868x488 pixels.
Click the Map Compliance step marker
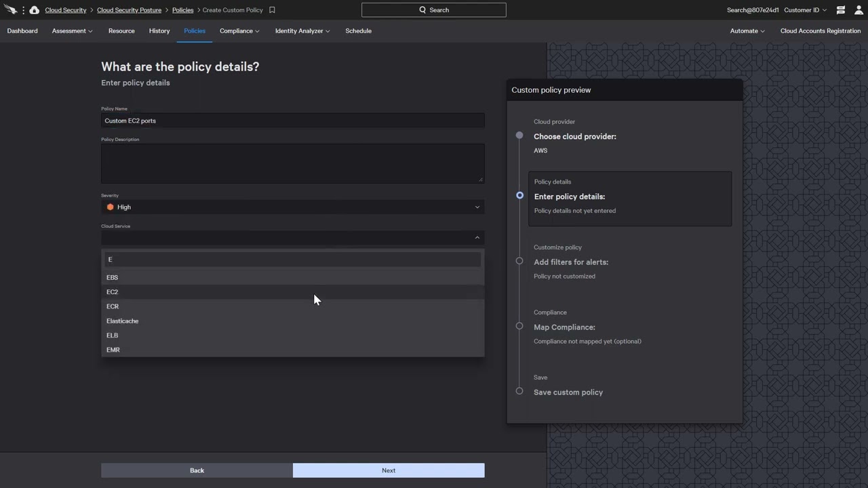(x=519, y=326)
